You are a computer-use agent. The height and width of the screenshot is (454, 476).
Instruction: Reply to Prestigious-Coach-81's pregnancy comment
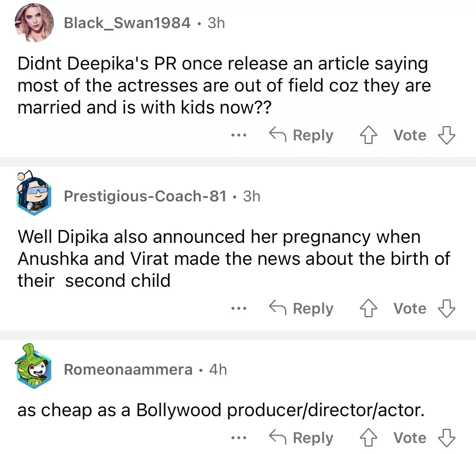[x=301, y=308]
